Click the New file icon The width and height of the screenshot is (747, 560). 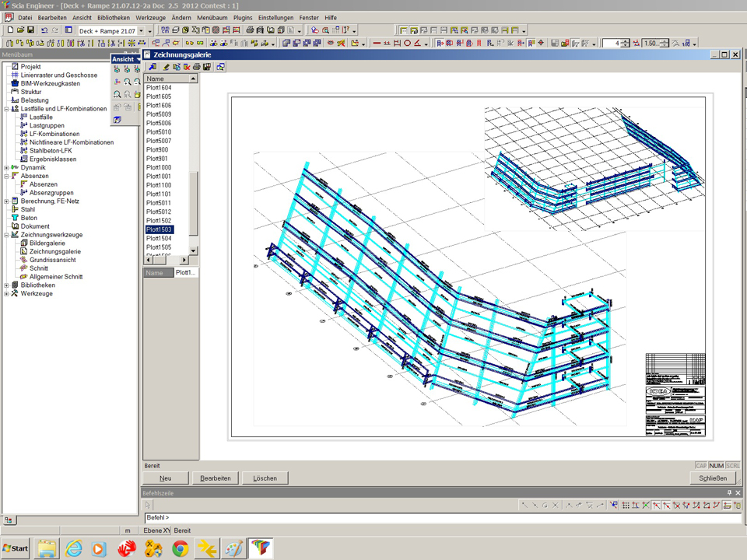click(x=10, y=30)
